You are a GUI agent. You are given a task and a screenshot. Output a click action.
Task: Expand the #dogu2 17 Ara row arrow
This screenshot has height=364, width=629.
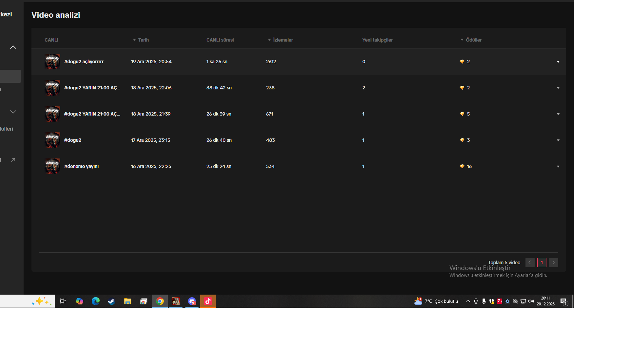pos(558,140)
